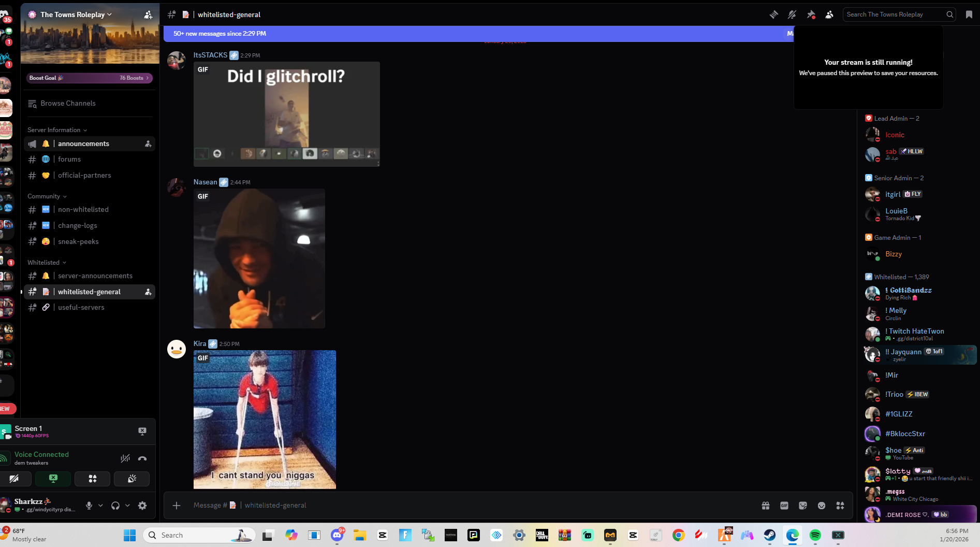Open the emoji picker in message bar

tap(822, 506)
